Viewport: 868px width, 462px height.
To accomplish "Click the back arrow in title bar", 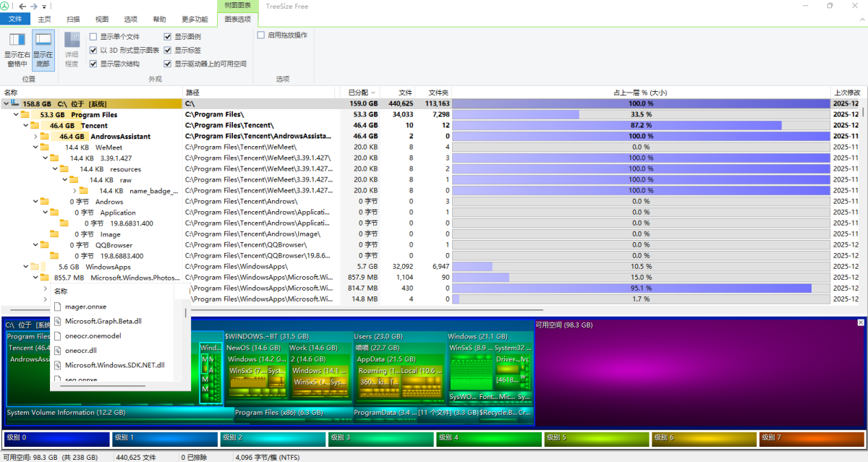I will 22,6.
